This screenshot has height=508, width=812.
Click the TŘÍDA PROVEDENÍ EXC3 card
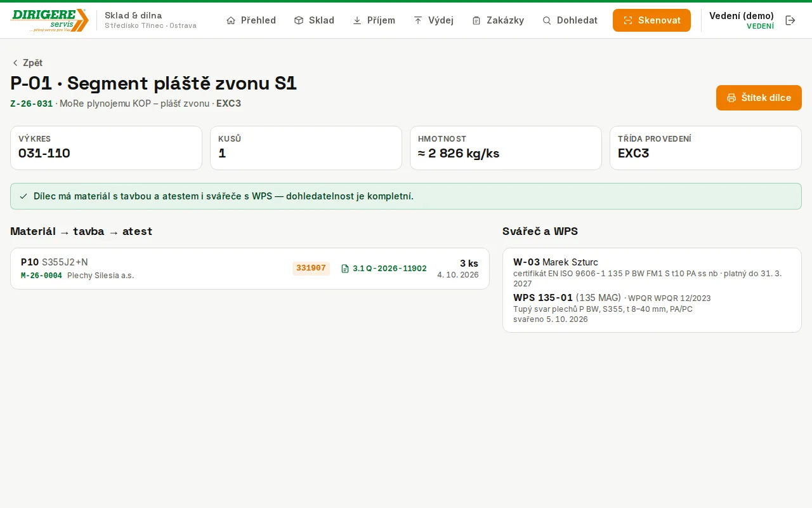[x=705, y=148]
